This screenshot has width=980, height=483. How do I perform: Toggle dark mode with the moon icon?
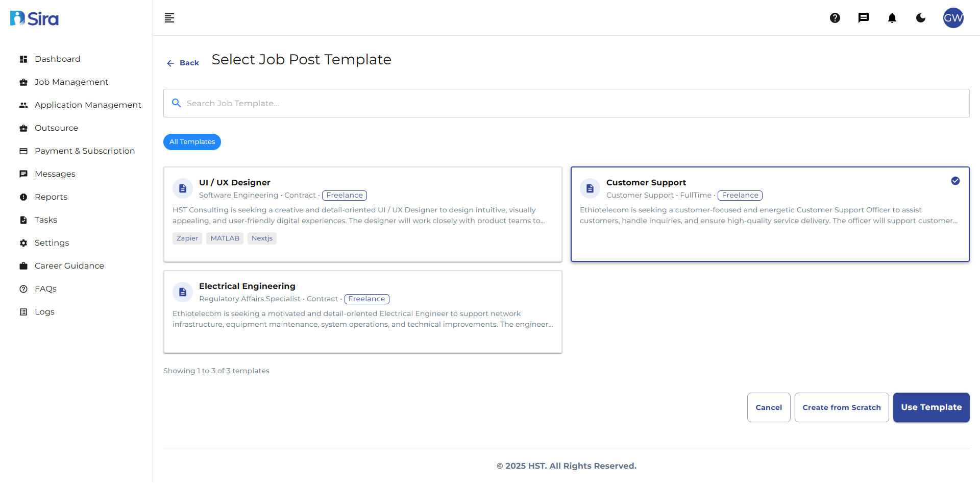tap(921, 18)
